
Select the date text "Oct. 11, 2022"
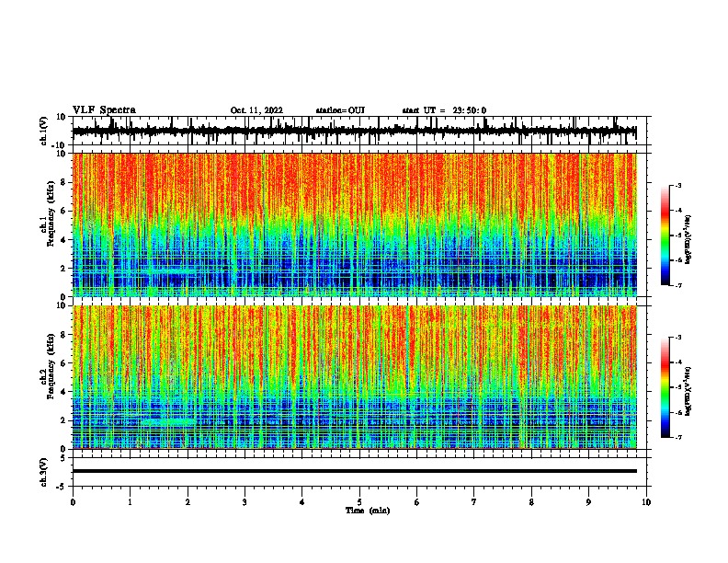pyautogui.click(x=256, y=110)
